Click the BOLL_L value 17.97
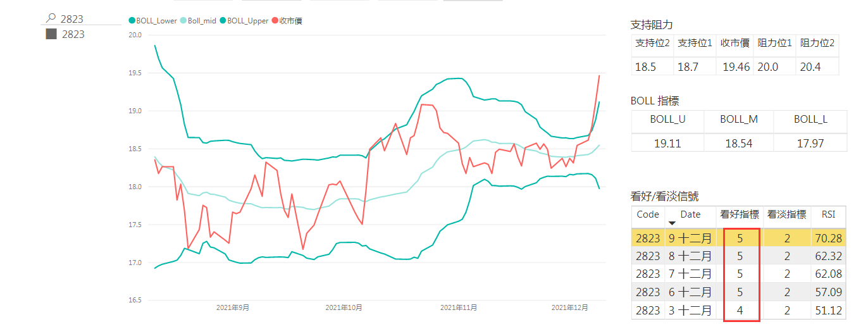868x329 pixels. tap(810, 144)
